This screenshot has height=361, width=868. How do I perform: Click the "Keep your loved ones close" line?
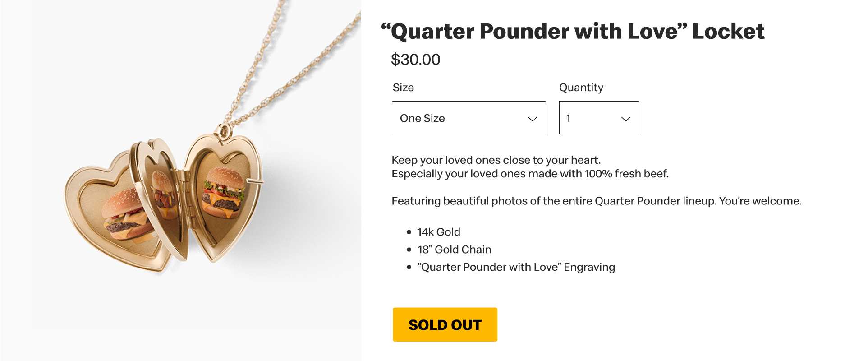[496, 160]
